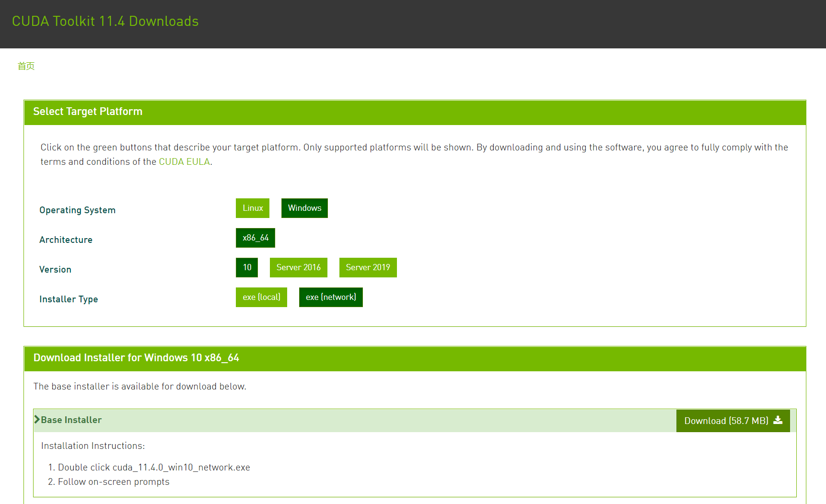Click the Architecture label

point(66,240)
